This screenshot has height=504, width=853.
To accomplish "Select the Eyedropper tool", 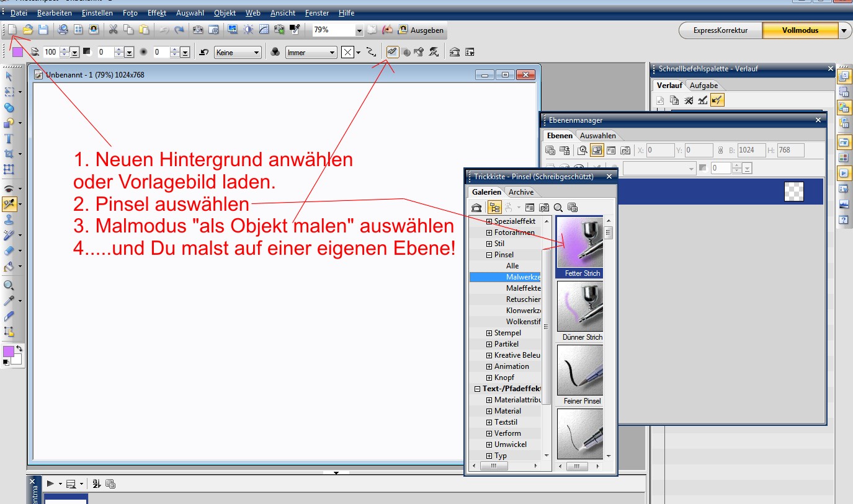I will (x=9, y=301).
